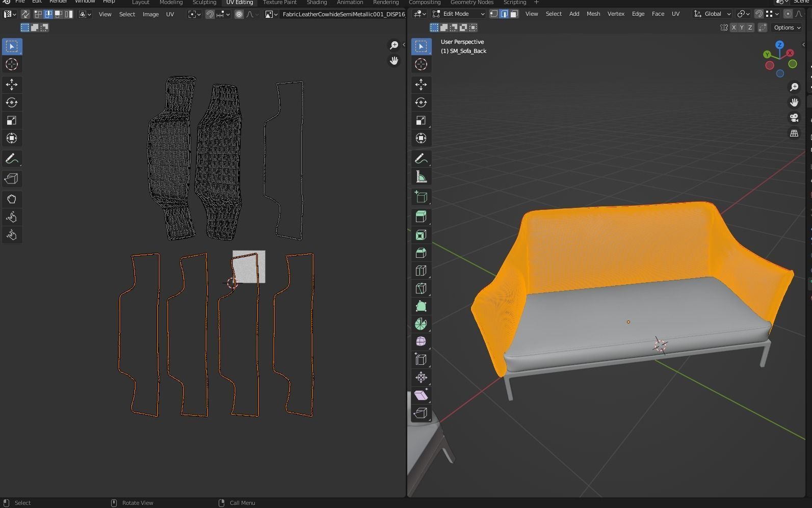Toggle snapping in the UV editor

[x=209, y=14]
